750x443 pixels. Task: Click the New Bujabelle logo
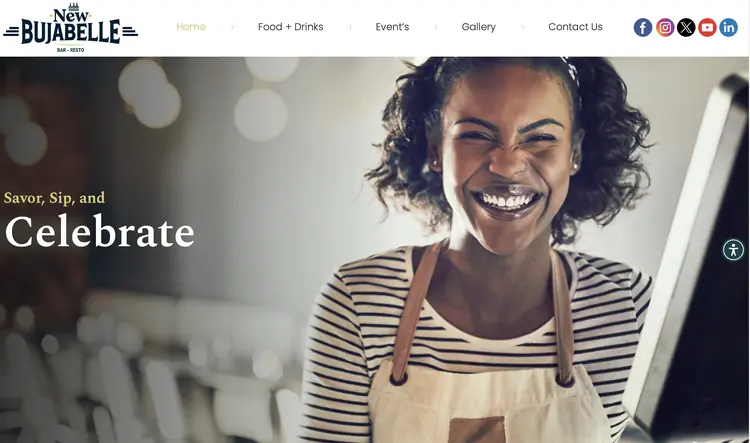70,27
